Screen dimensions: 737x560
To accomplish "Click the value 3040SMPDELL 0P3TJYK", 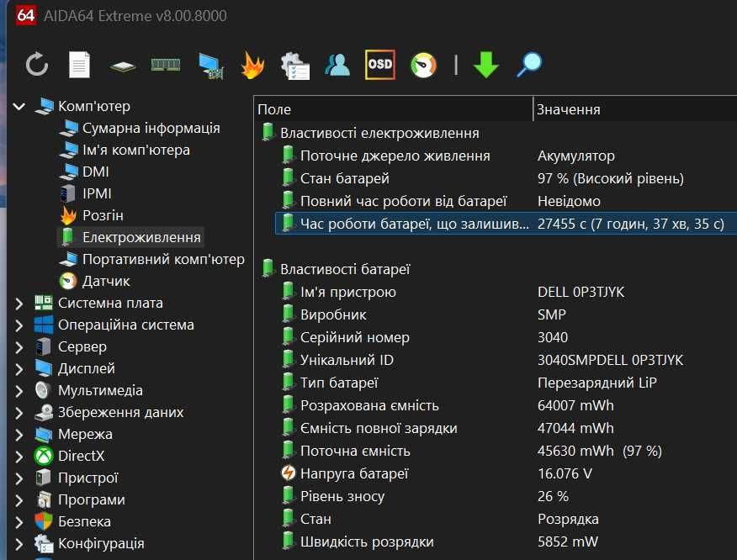I will (610, 360).
